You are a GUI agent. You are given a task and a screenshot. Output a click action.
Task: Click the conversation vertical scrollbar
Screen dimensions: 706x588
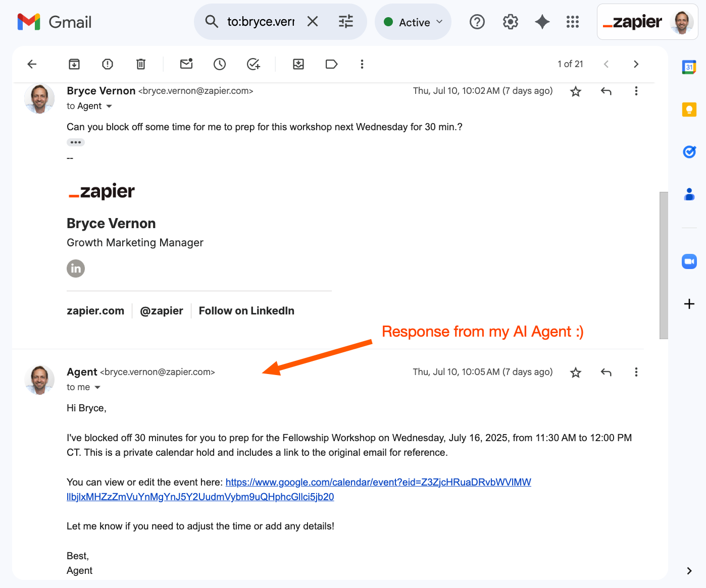(x=664, y=265)
